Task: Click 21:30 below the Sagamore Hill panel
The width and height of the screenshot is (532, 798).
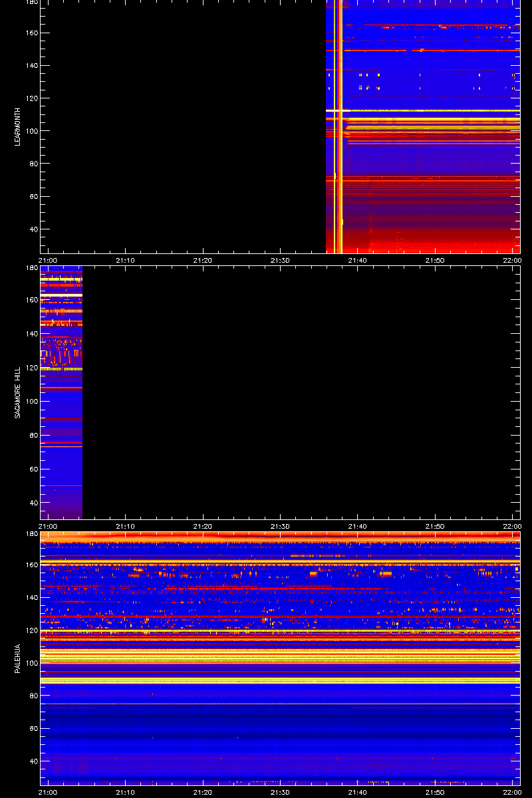Action: coord(280,526)
